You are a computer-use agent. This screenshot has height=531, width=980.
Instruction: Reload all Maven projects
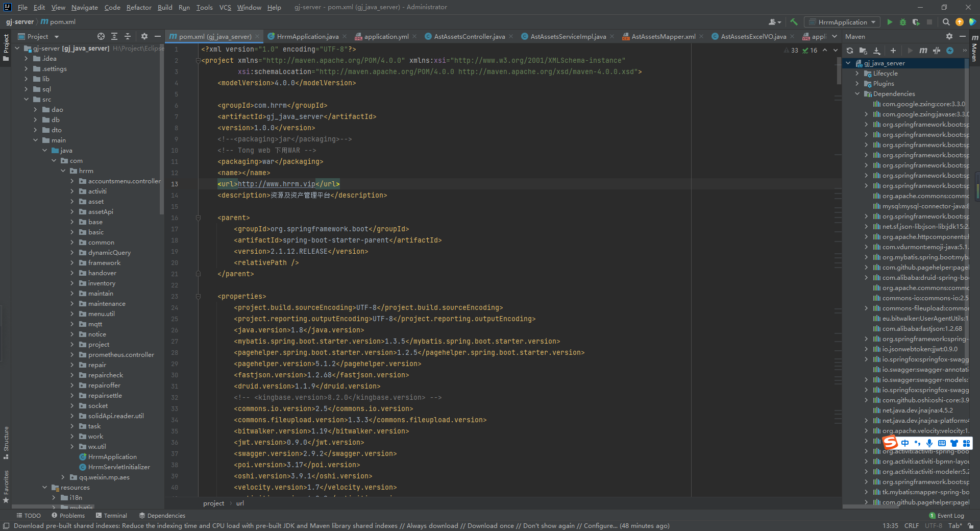pos(850,51)
